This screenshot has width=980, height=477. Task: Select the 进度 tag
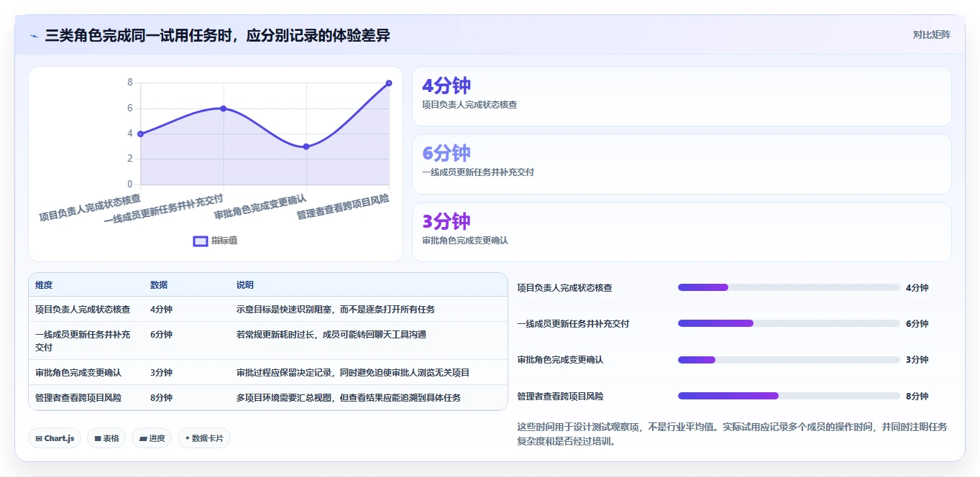tap(152, 438)
